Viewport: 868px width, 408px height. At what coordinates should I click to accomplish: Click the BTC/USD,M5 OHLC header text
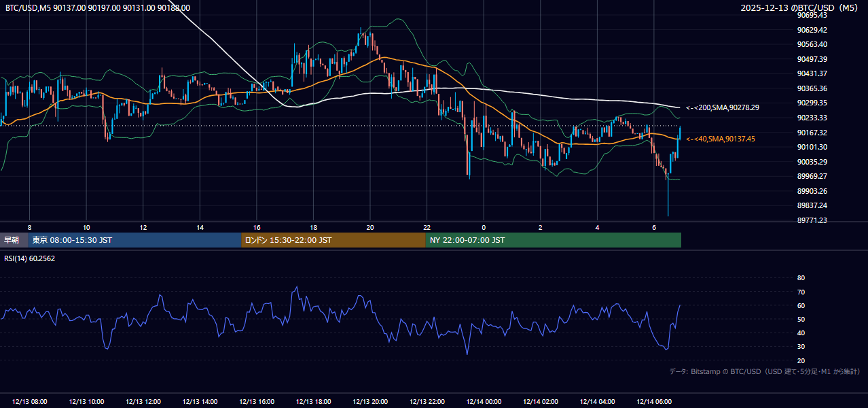(x=98, y=7)
